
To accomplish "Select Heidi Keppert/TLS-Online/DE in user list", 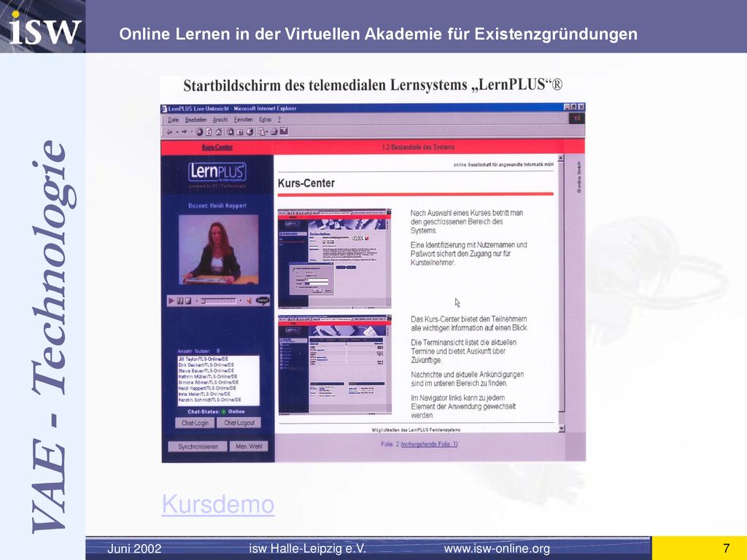I will 207,389.
